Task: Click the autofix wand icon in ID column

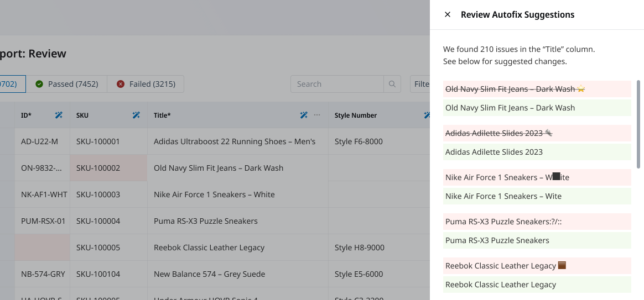Action: tap(59, 115)
